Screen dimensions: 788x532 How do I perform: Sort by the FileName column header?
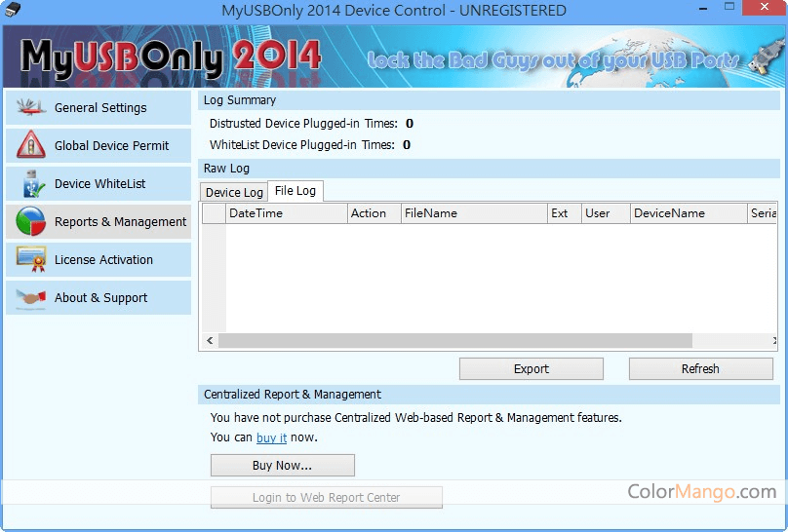(x=473, y=213)
